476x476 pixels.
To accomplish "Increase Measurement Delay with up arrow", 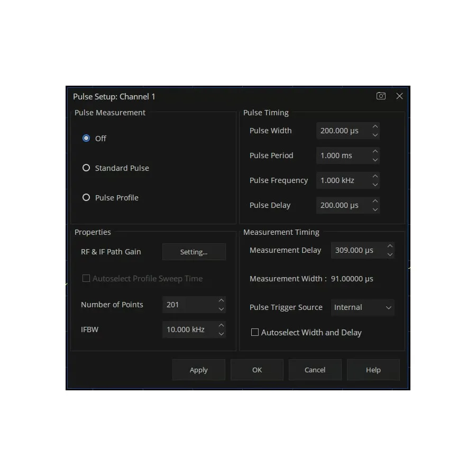I will click(390, 246).
